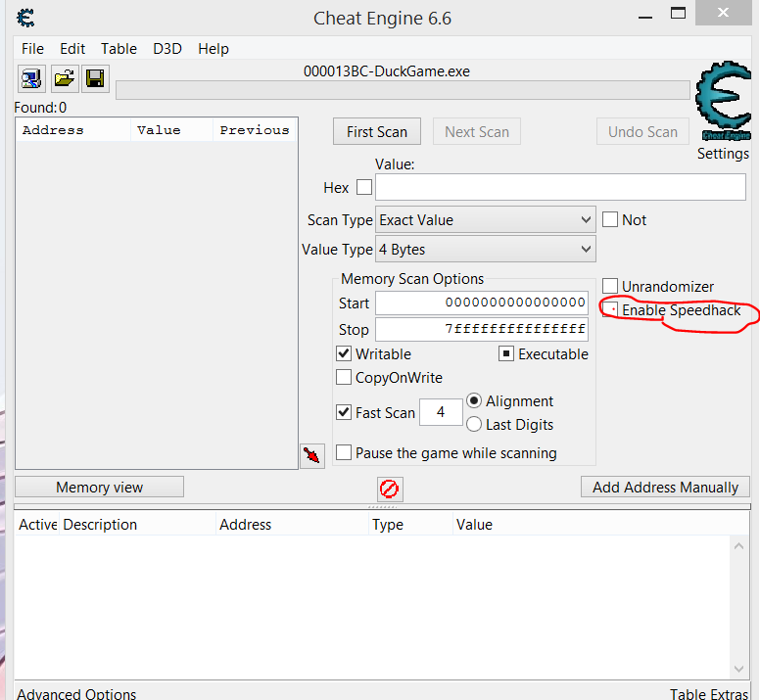The height and width of the screenshot is (700, 760).
Task: Click the floppy disk save icon
Action: [x=95, y=78]
